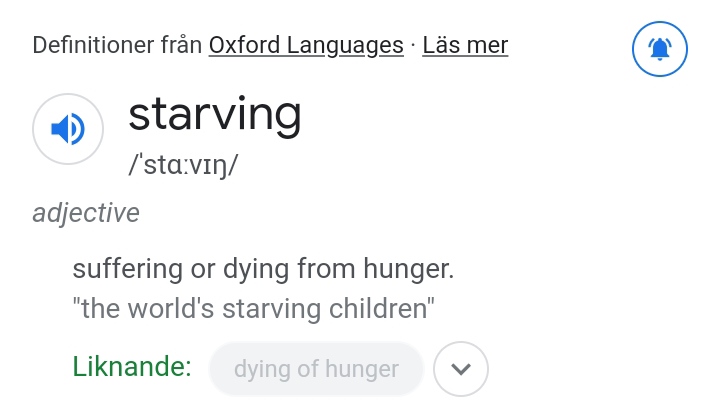
Task: Click the phonetic transcription /ˈstɑːvɪŋ/
Action: tap(183, 165)
